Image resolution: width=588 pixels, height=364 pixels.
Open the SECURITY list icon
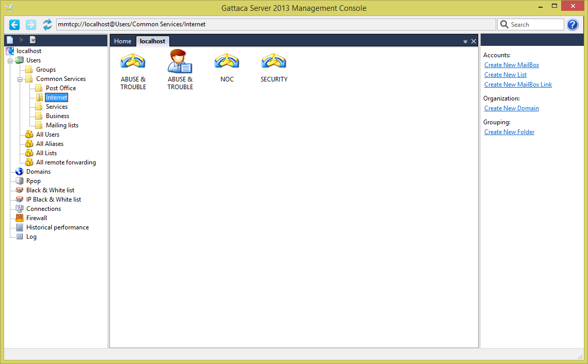point(274,62)
